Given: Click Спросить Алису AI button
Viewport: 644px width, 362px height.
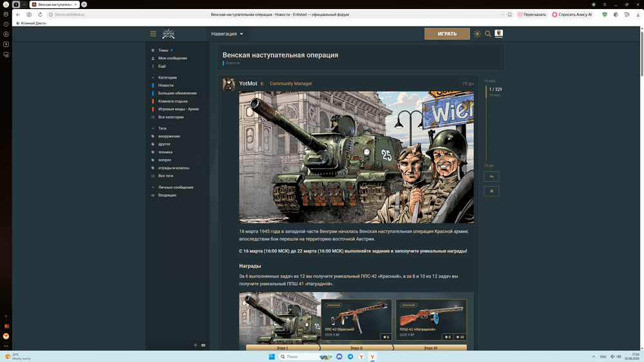Looking at the screenshot, I should (x=572, y=14).
